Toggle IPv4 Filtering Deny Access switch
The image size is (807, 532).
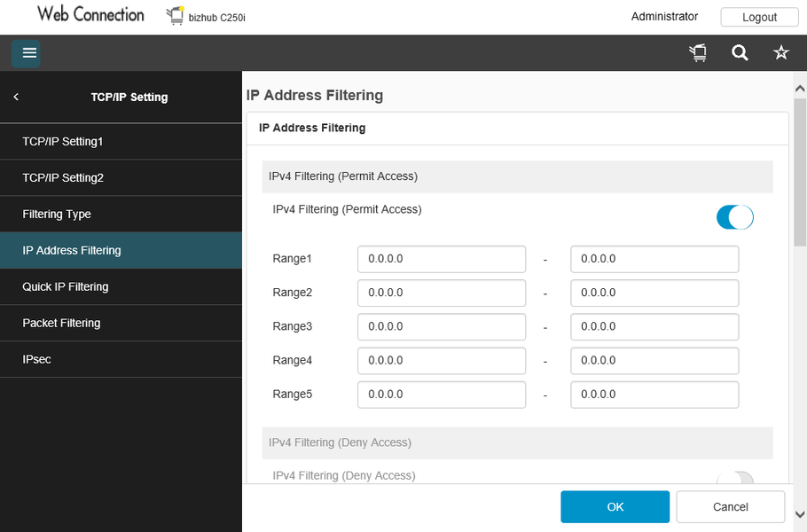pyautogui.click(x=734, y=479)
